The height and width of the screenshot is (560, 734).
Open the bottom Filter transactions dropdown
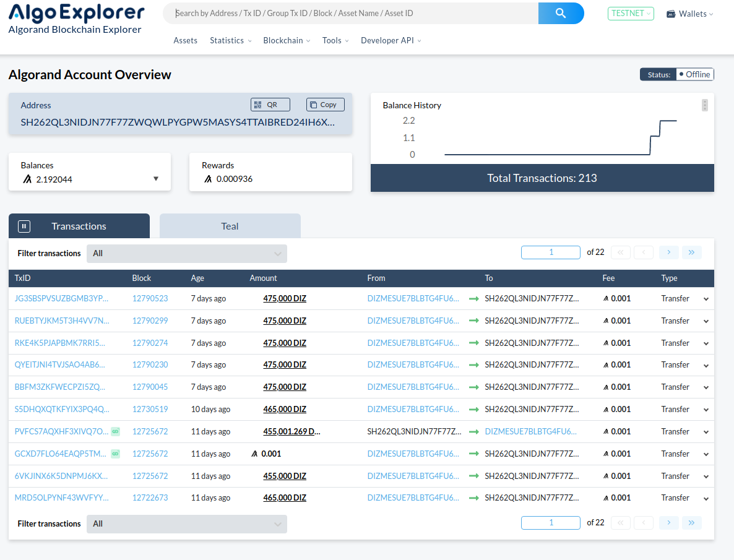click(x=187, y=524)
